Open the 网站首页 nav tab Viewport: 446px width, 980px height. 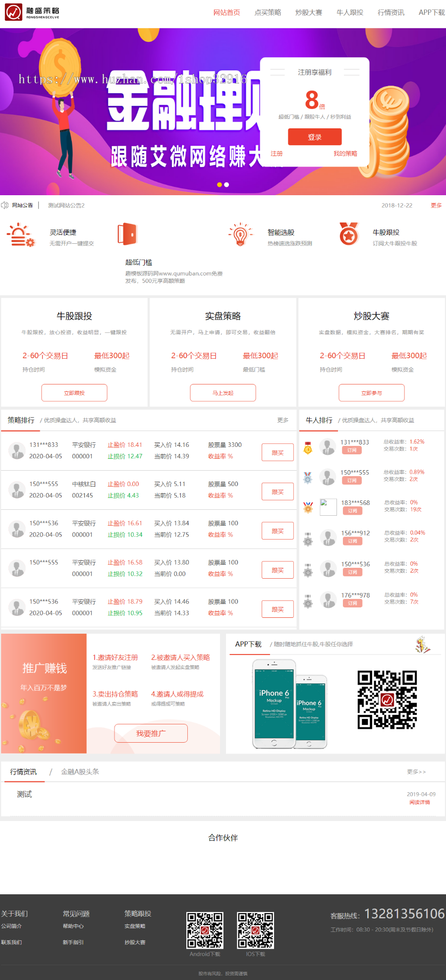click(226, 12)
